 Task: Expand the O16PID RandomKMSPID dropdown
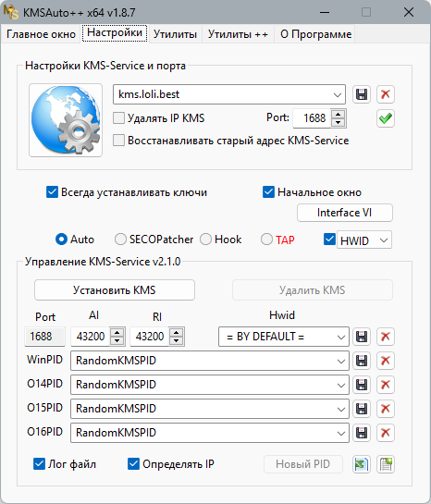click(341, 434)
